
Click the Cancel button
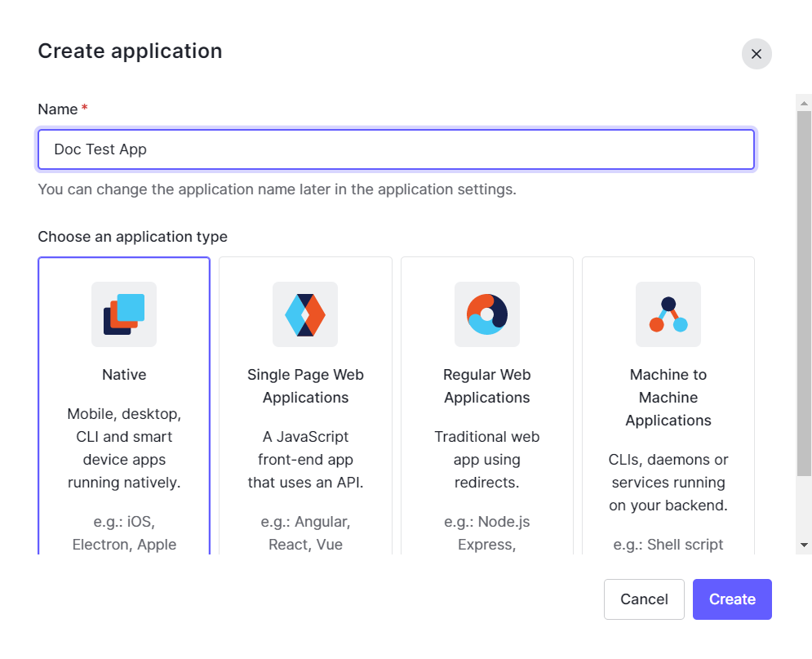[644, 599]
